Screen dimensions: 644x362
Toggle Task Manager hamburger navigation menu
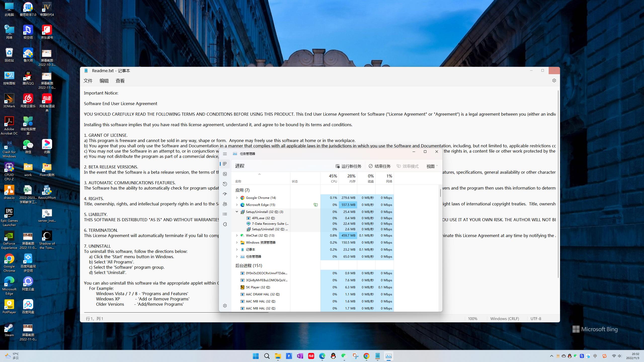(225, 154)
